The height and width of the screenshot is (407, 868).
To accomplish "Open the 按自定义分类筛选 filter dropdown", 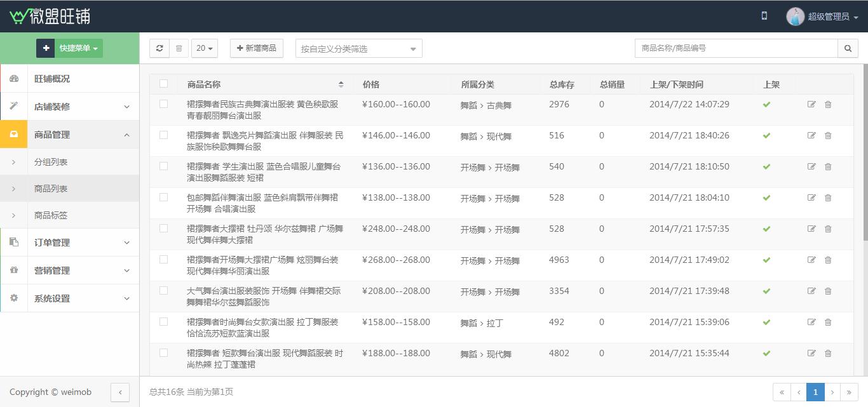I will pos(358,48).
